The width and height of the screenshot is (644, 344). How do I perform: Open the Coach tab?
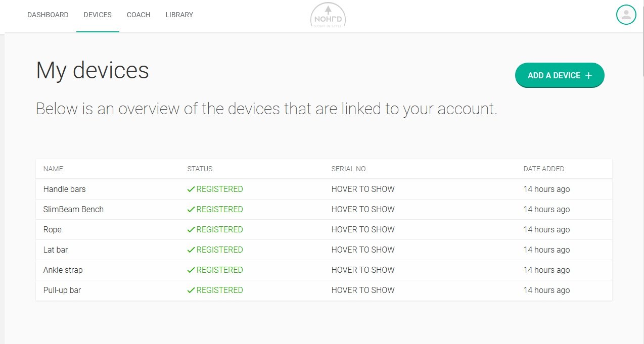(x=138, y=15)
